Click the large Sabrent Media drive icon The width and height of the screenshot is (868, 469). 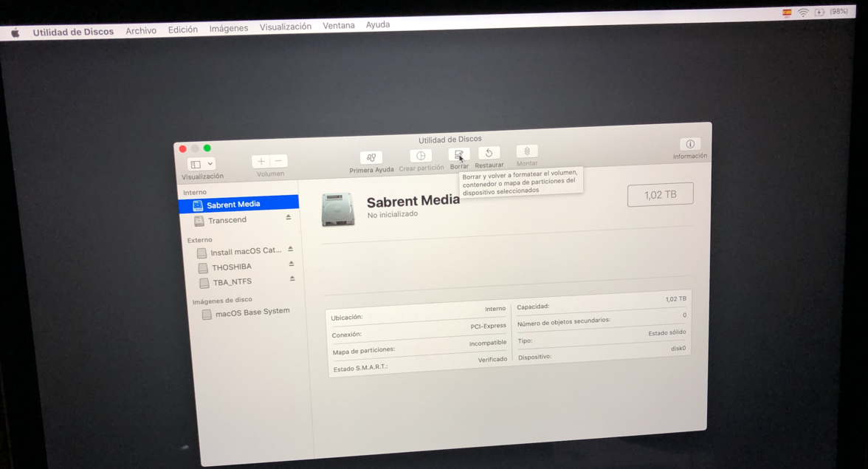tap(338, 210)
